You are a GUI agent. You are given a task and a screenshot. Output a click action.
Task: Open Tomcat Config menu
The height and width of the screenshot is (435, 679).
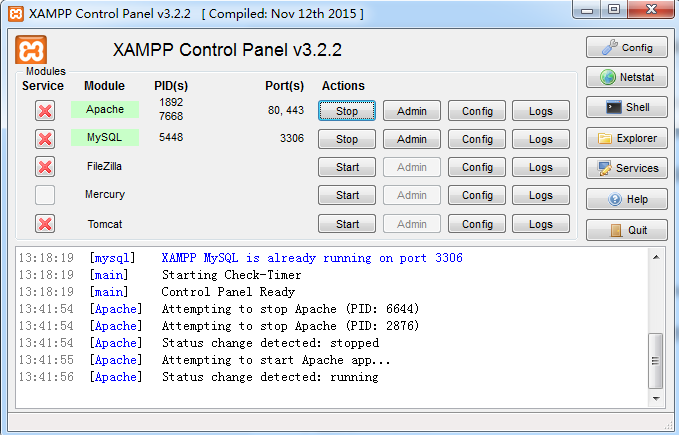(477, 224)
